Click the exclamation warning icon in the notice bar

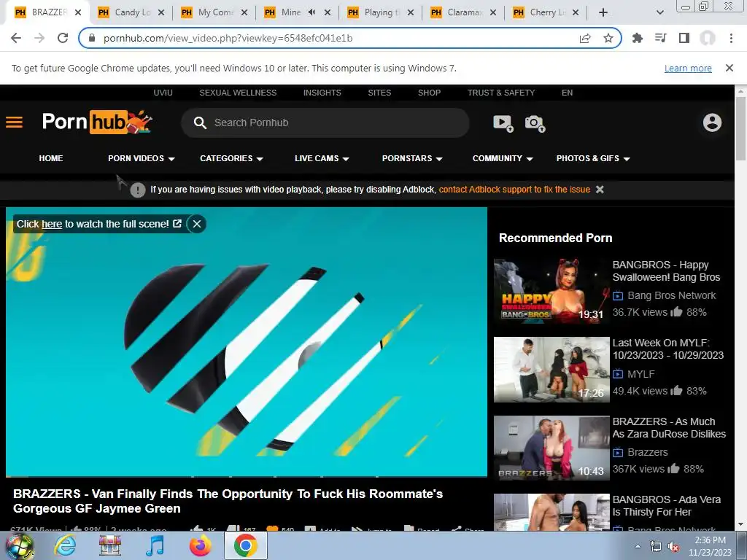138,190
